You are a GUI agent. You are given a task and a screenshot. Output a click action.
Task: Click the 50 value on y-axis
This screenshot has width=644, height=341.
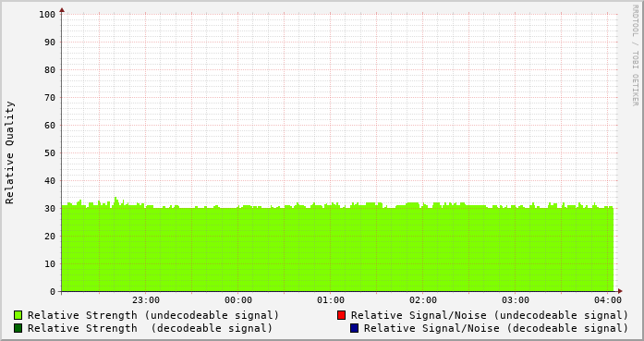click(50, 152)
